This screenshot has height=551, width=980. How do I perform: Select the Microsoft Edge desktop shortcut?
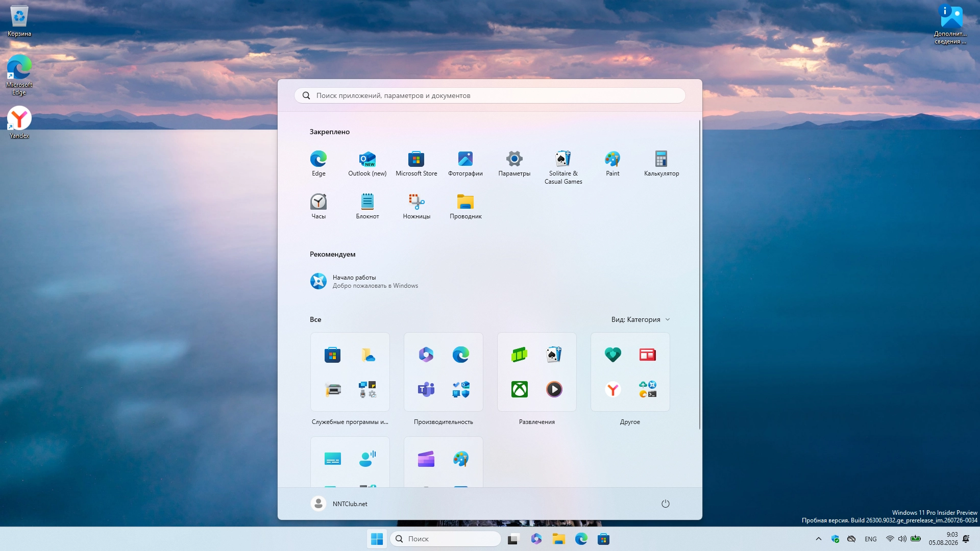pos(19,75)
